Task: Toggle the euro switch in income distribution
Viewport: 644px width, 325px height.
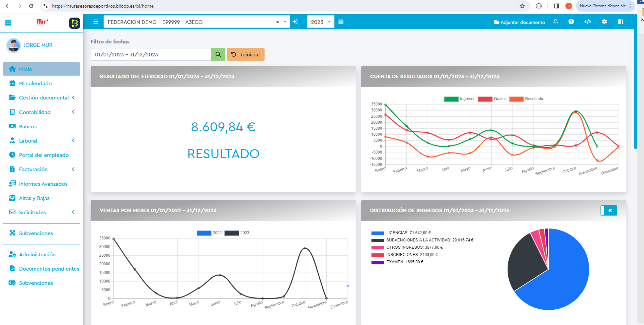Action: (x=609, y=211)
